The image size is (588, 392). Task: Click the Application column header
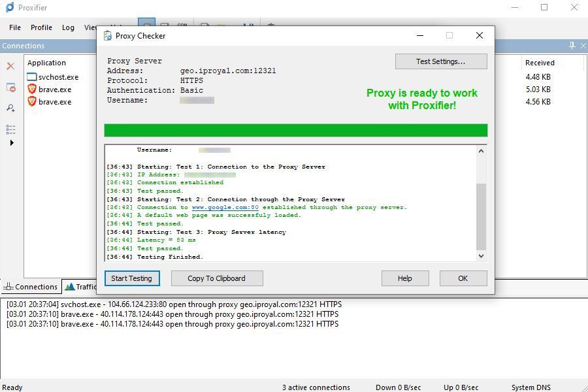pos(46,63)
